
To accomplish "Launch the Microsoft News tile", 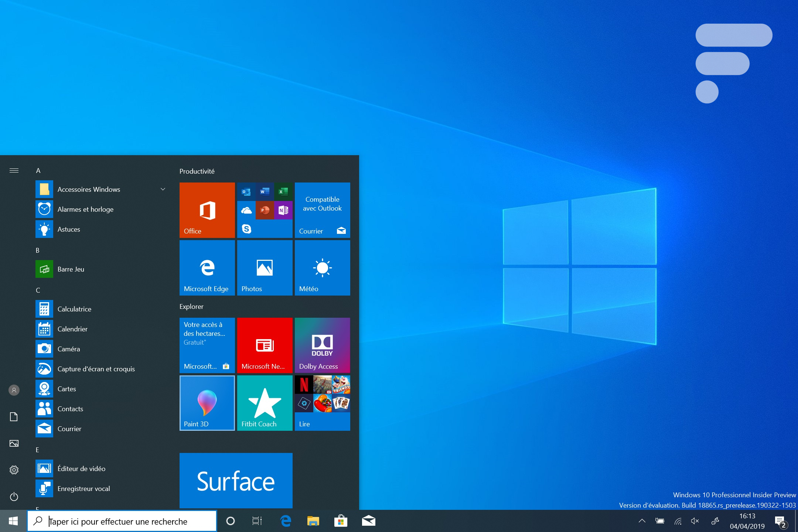I will click(265, 345).
